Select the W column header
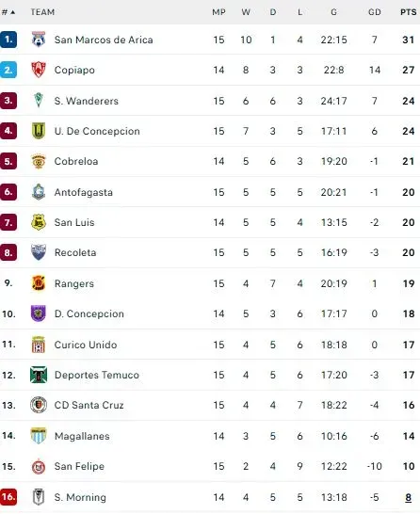This screenshot has width=420, height=514. (x=246, y=12)
